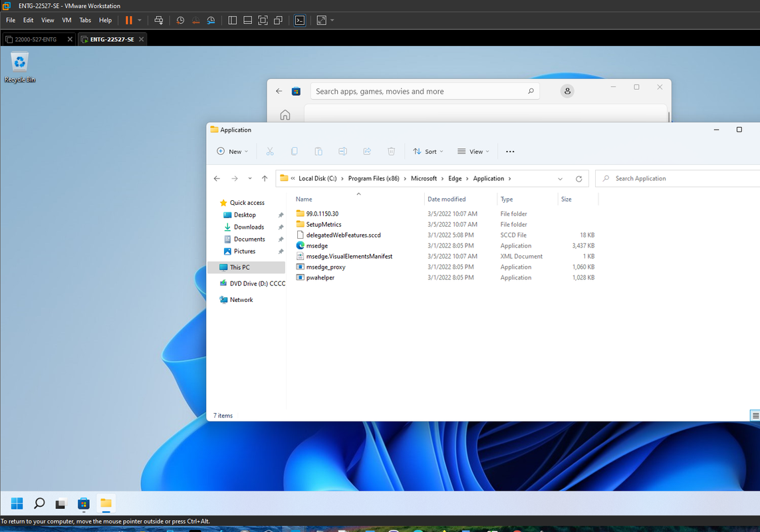The width and height of the screenshot is (760, 532).
Task: Expand address bar history dropdown
Action: click(x=561, y=179)
